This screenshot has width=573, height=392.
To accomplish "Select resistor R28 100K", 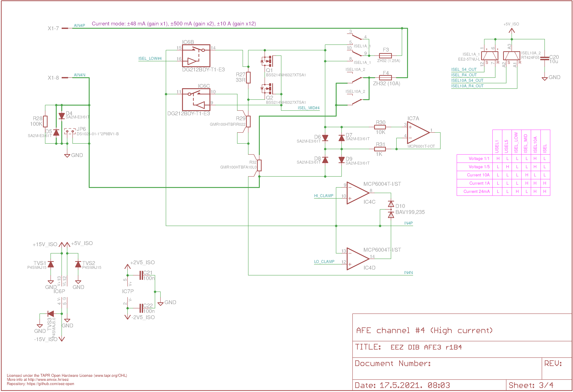I will 45,121.
